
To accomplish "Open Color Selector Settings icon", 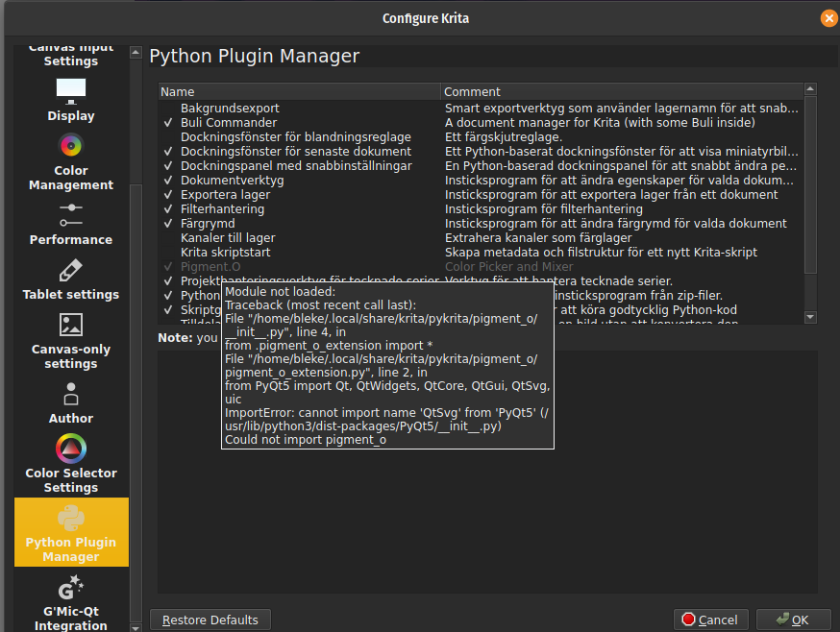I will [71, 449].
